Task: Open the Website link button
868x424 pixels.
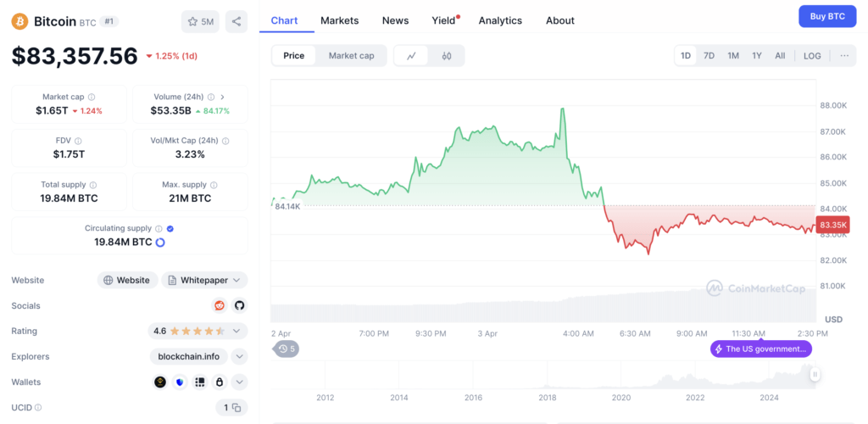Action: point(127,280)
